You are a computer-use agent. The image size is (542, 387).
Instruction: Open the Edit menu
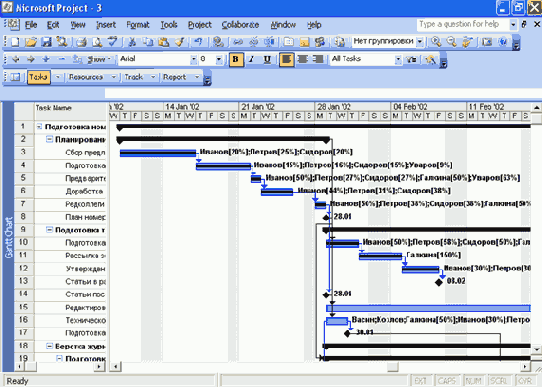tap(53, 25)
